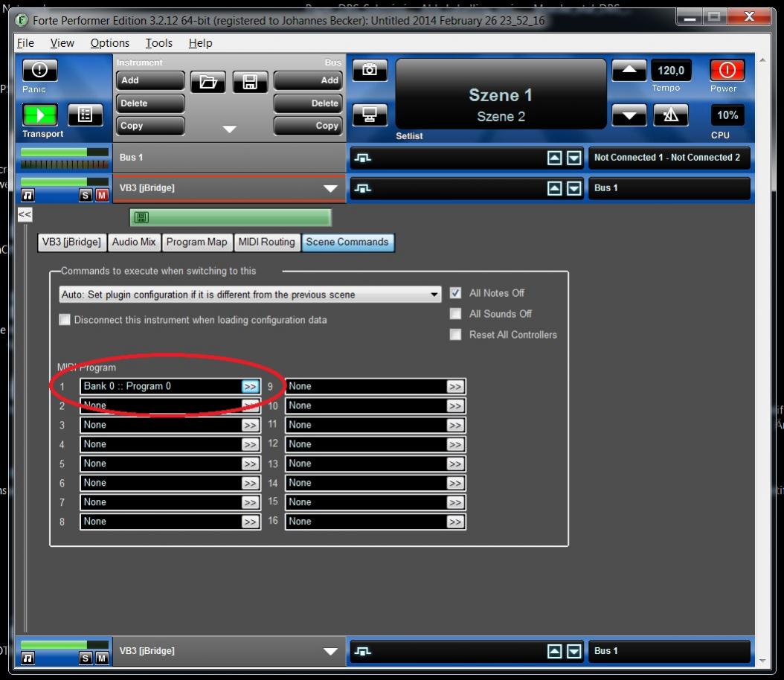Image resolution: width=784 pixels, height=680 pixels.
Task: Click the down arrow button in upper VB3 row
Action: pyautogui.click(x=574, y=188)
